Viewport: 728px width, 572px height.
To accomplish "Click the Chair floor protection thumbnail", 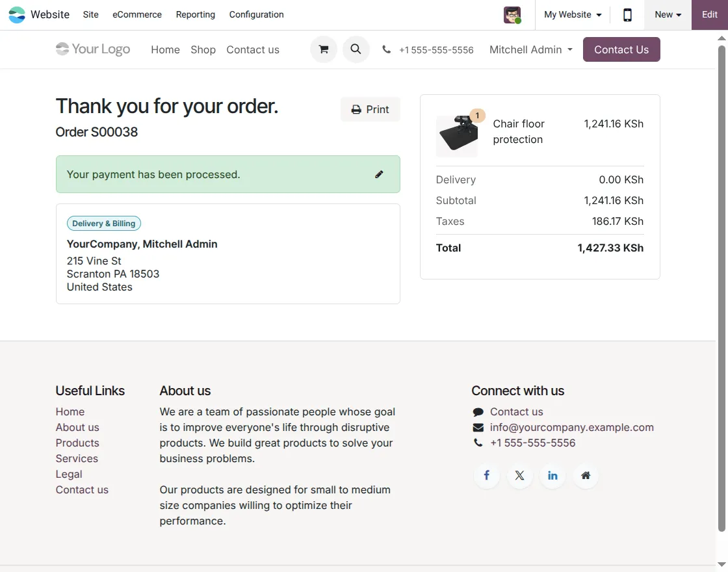I will [457, 136].
